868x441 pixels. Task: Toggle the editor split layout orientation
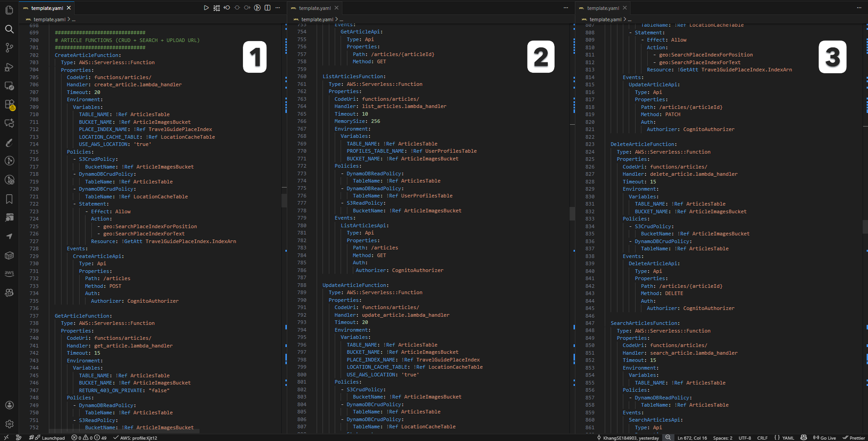pos(267,8)
